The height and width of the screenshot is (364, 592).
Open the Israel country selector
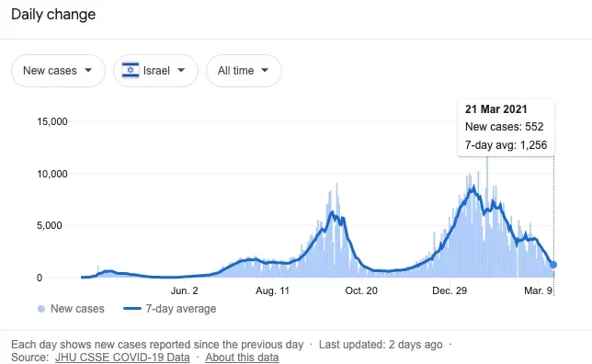[155, 71]
